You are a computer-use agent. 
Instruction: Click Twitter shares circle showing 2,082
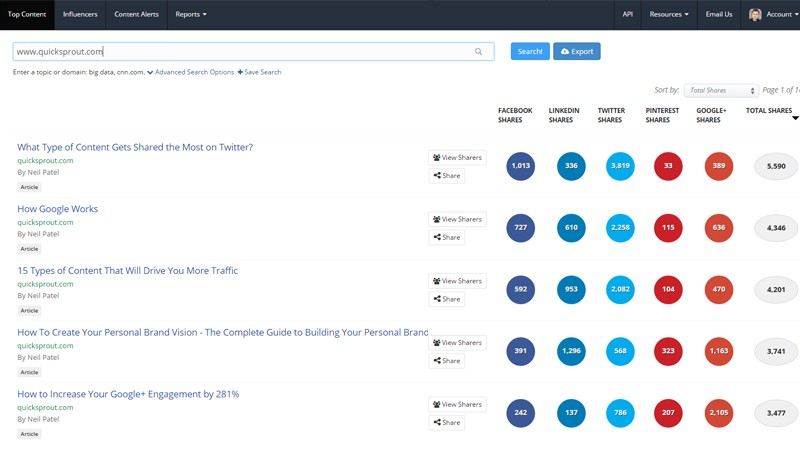tap(620, 289)
